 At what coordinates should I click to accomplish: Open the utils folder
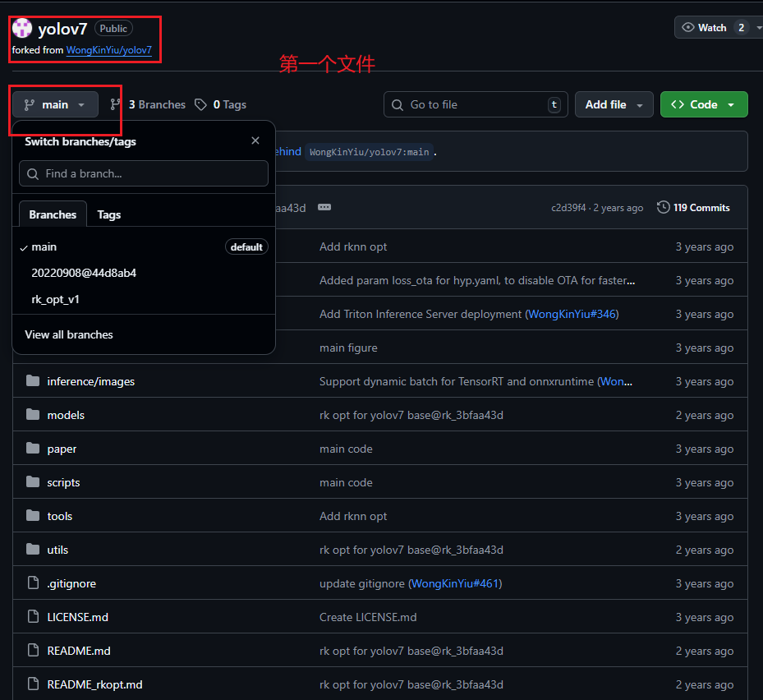pyautogui.click(x=57, y=550)
